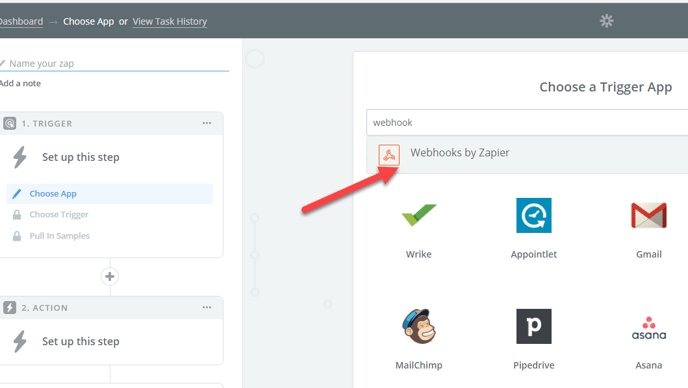Open View Task History link

point(170,22)
